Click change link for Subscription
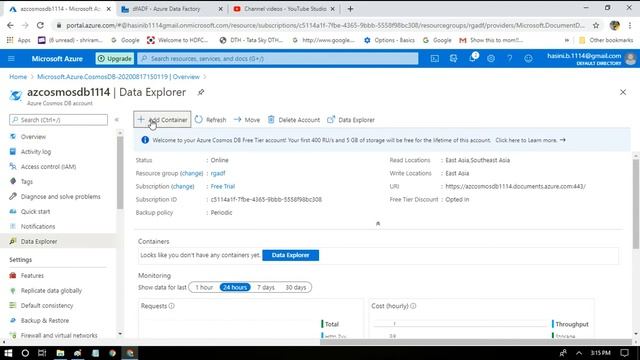The width and height of the screenshot is (640, 360). (182, 186)
